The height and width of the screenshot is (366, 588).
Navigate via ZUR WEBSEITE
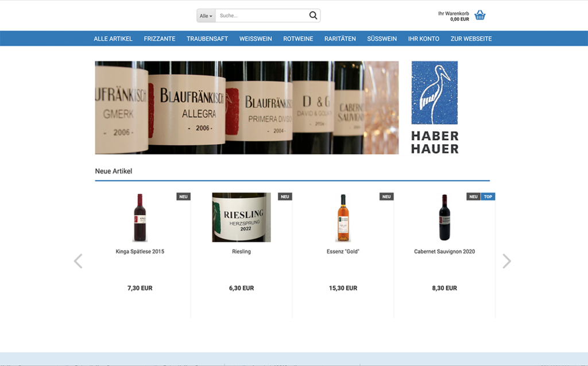click(x=471, y=38)
